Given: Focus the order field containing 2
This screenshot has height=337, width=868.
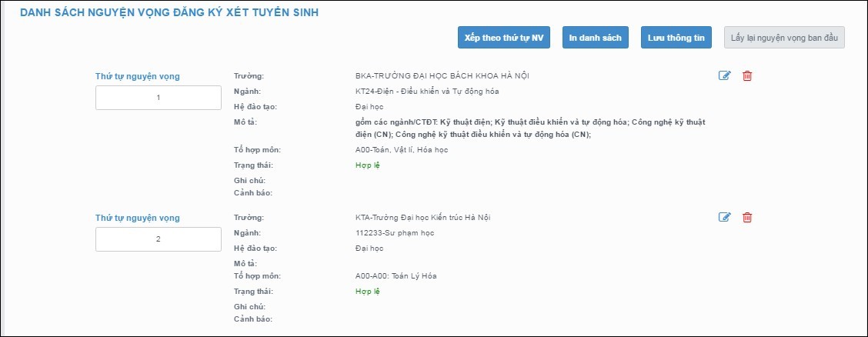Looking at the screenshot, I should tap(159, 239).
